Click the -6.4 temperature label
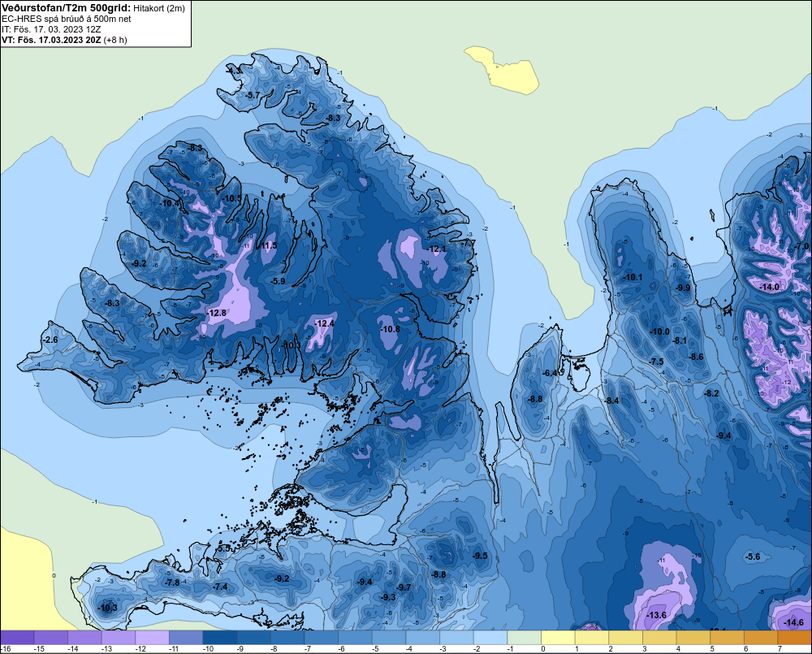812x654 pixels. [550, 373]
